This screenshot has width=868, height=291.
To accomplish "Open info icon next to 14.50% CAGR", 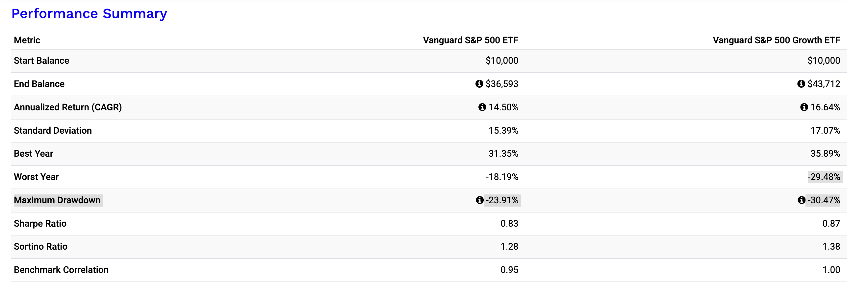I will [x=482, y=107].
